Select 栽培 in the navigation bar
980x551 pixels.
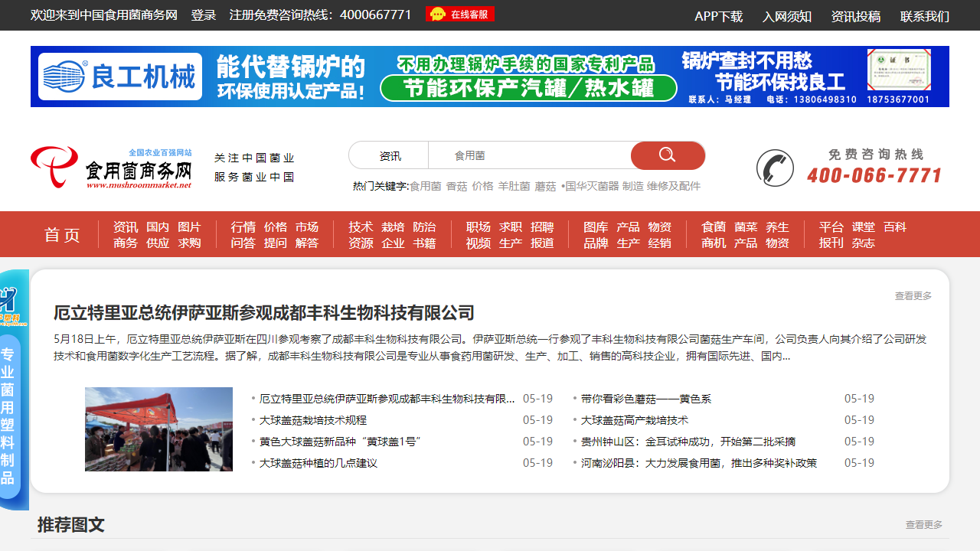(393, 227)
